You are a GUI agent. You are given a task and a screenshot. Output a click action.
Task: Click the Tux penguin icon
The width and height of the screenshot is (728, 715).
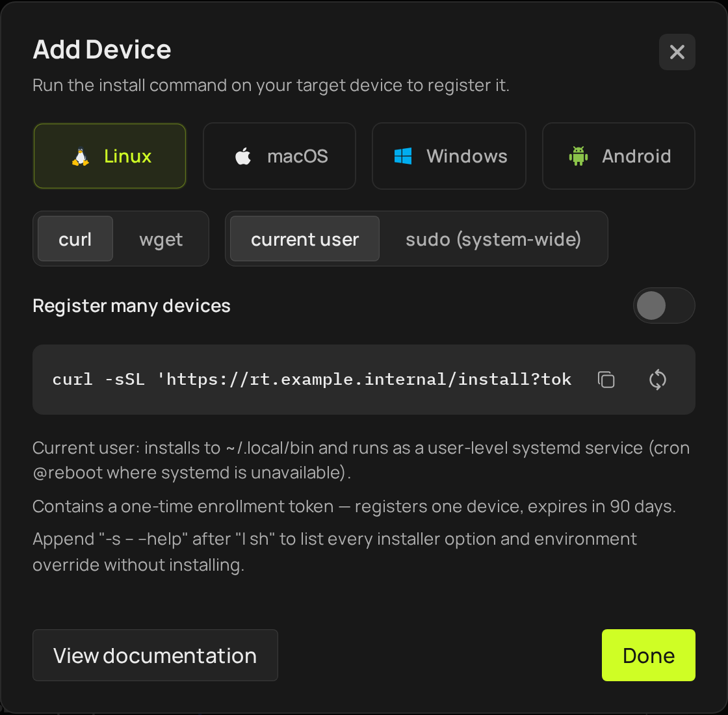point(81,157)
